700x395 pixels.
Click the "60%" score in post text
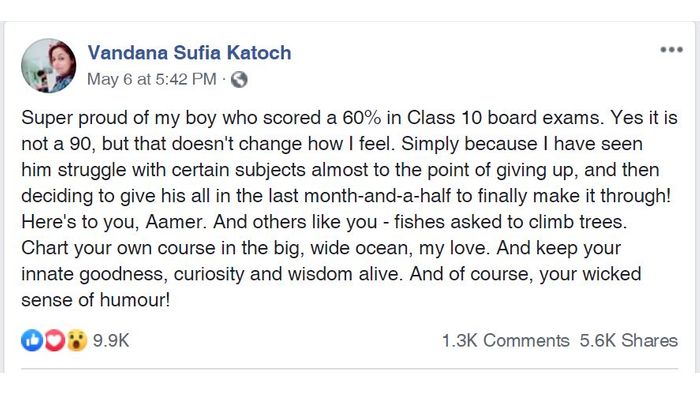click(362, 118)
